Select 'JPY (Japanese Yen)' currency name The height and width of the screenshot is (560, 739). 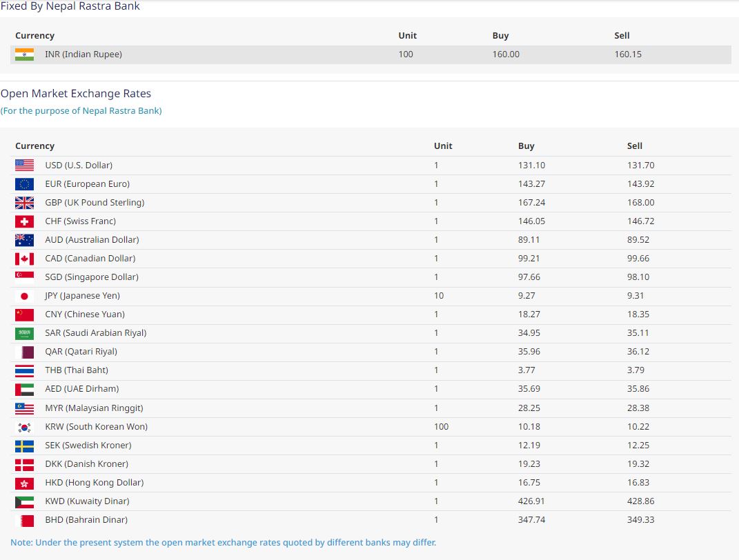tap(83, 295)
